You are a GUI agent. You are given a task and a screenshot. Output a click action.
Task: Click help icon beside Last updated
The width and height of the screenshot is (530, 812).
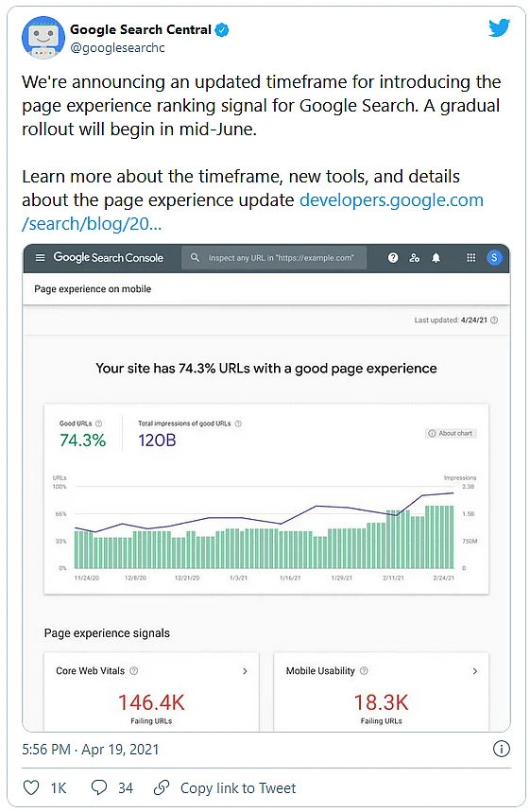[x=494, y=320]
